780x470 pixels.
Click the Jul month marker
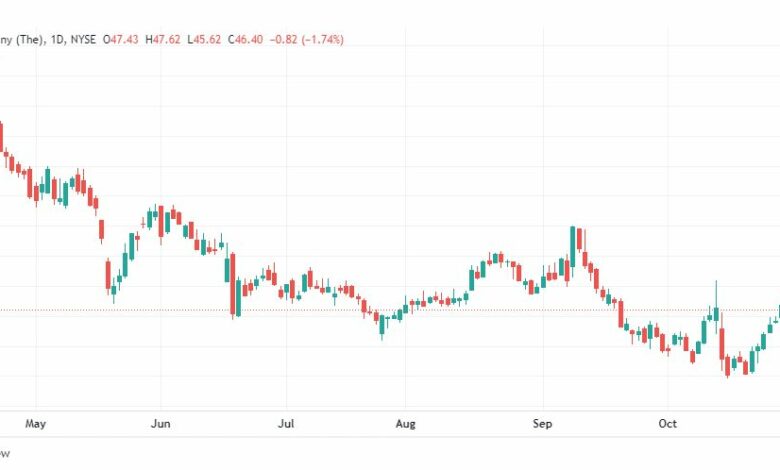pos(286,424)
